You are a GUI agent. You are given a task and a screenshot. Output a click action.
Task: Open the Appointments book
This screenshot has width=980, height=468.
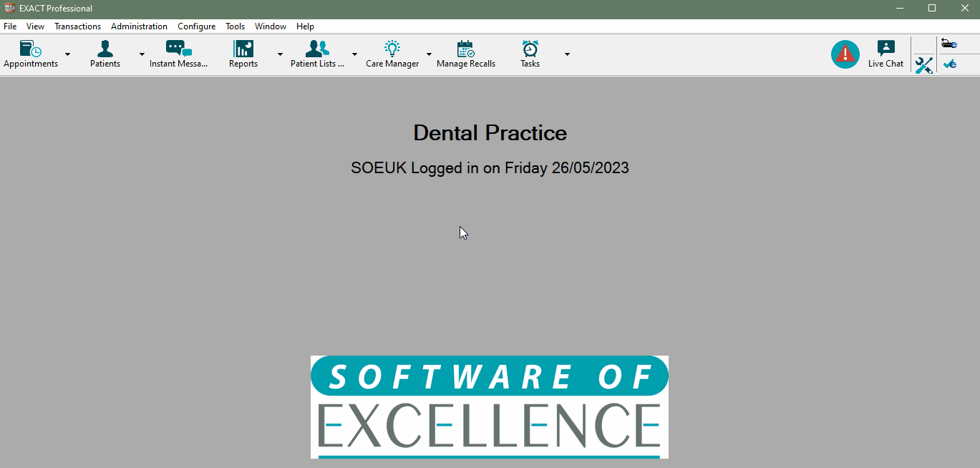31,54
